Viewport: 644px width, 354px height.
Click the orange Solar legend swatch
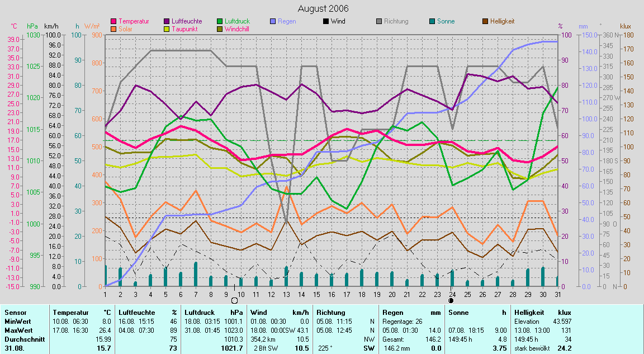[x=114, y=29]
